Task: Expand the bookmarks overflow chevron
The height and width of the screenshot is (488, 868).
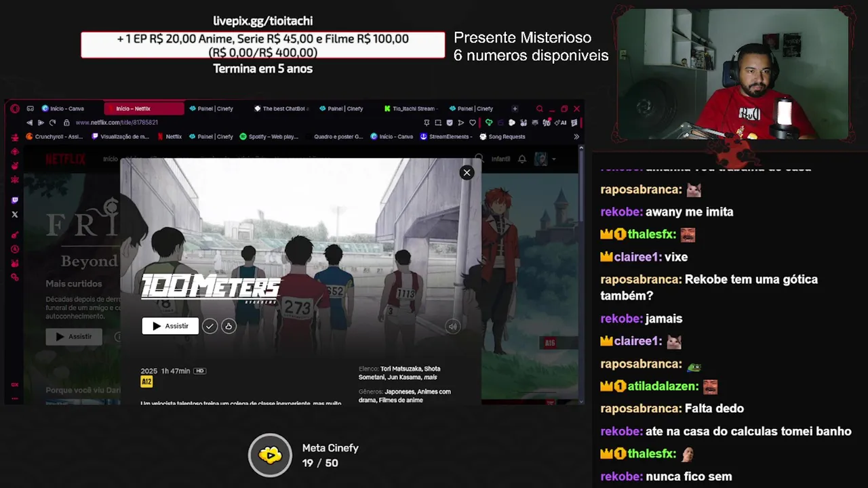Action: [x=576, y=136]
